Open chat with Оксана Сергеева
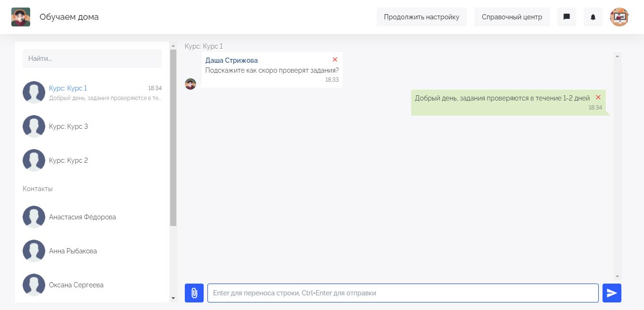This screenshot has height=310, width=644. point(92,285)
